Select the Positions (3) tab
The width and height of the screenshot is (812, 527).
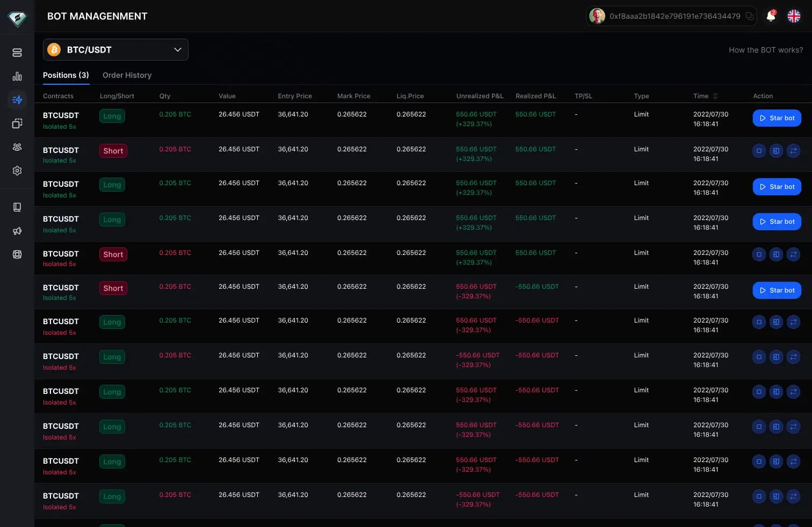pos(66,75)
